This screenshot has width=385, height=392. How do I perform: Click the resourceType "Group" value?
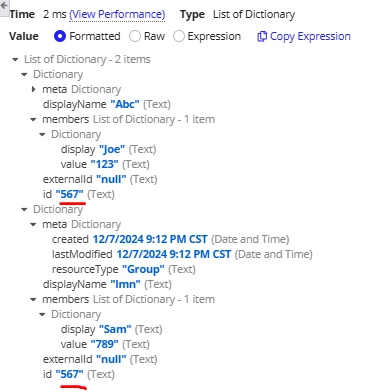(x=143, y=269)
